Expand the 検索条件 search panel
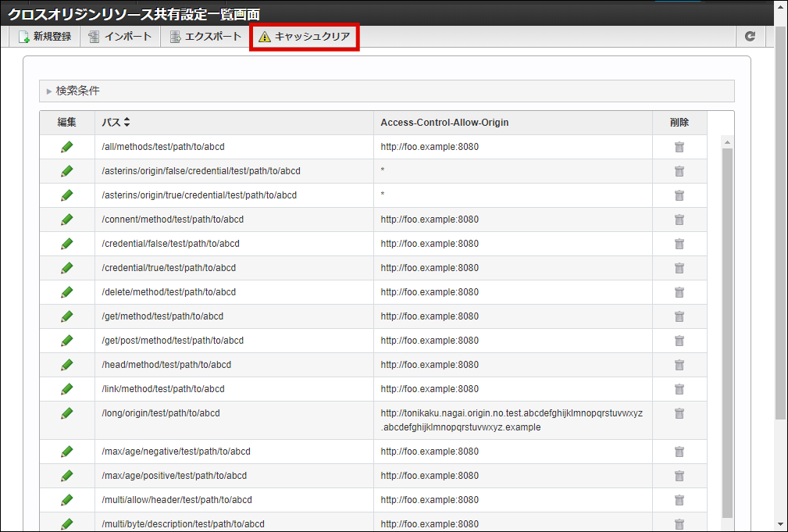The width and height of the screenshot is (788, 532). 77,91
